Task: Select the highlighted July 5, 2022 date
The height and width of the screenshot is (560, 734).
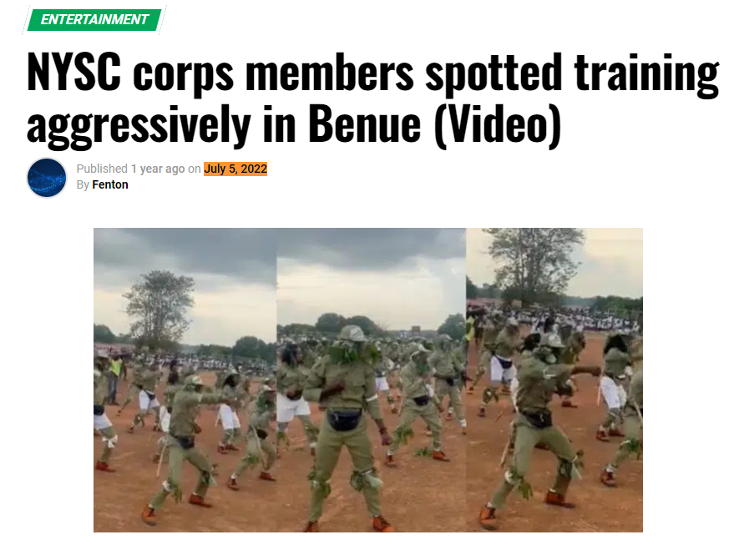Action: (x=235, y=169)
